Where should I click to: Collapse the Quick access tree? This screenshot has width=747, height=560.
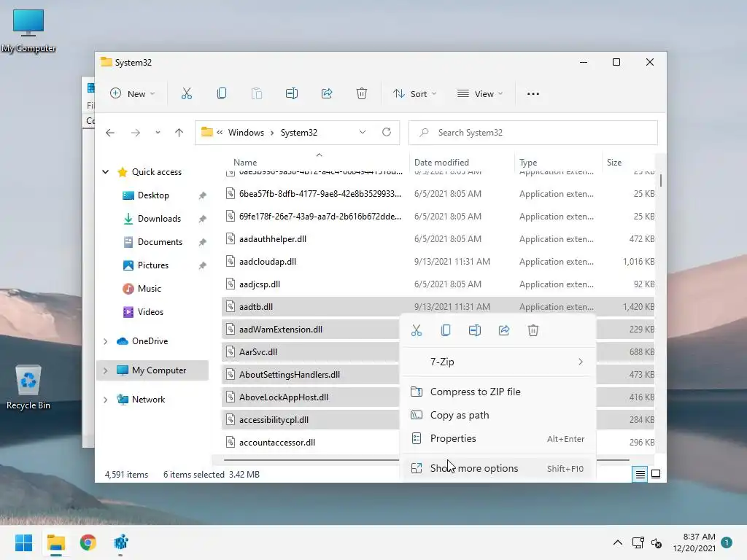105,172
